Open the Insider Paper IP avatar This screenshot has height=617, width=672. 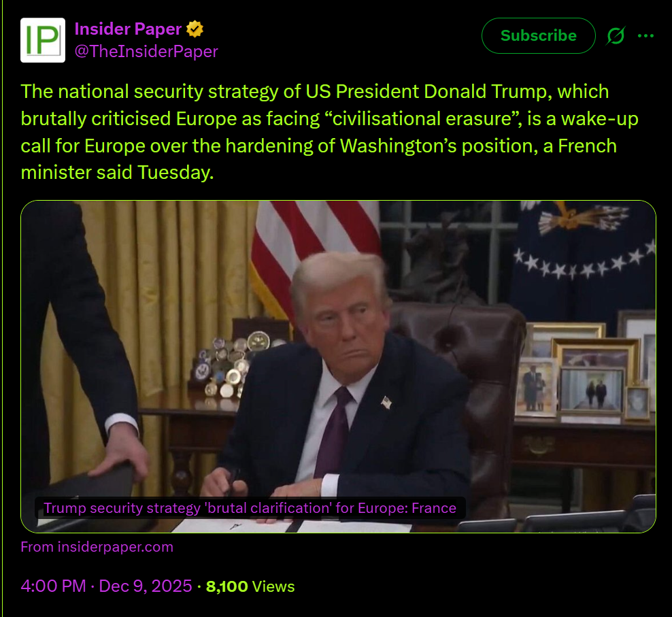click(x=43, y=40)
